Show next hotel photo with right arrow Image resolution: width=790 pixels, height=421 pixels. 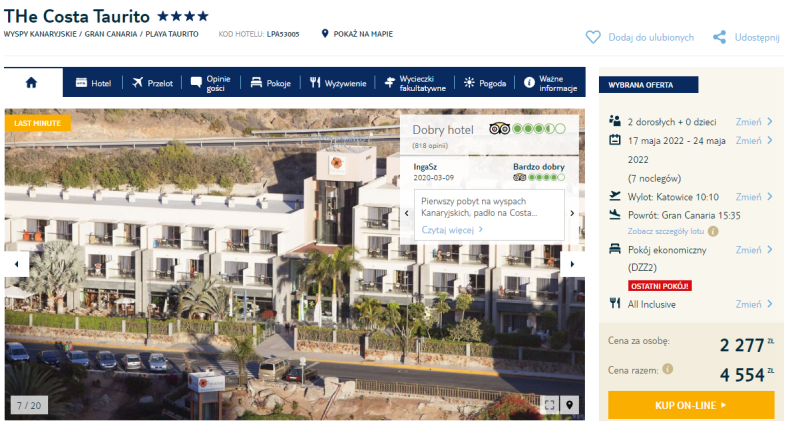click(x=572, y=264)
